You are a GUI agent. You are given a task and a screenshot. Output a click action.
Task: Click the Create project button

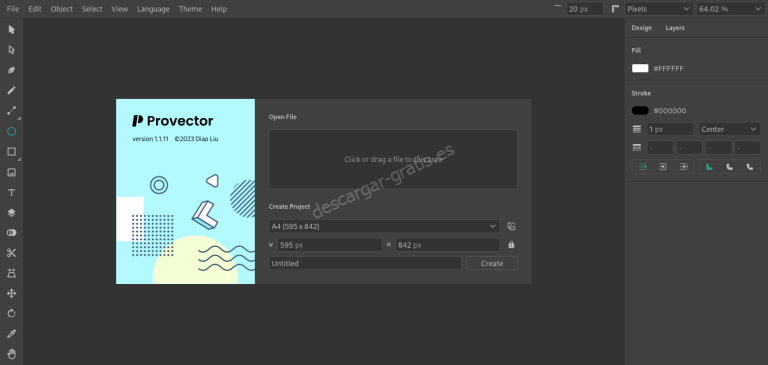(492, 263)
